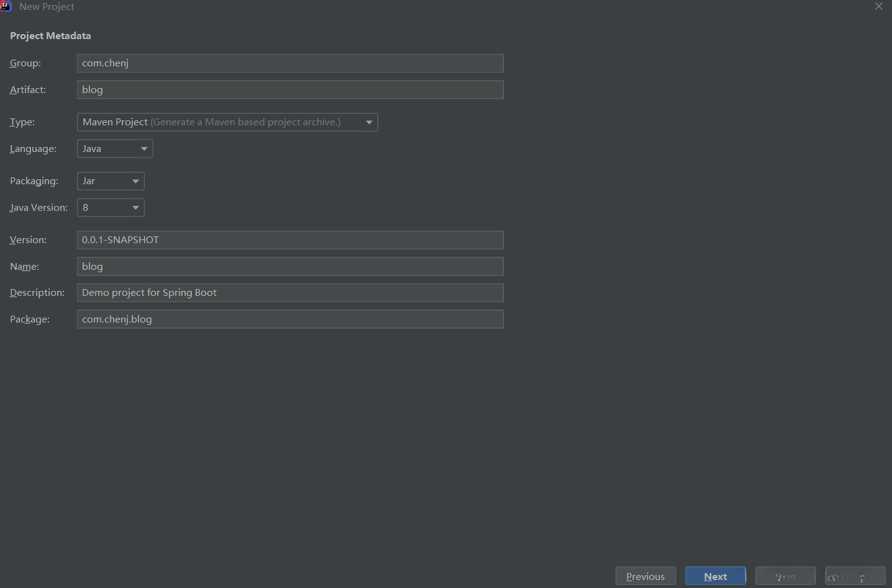Click the New Project window title
The width and height of the screenshot is (892, 588).
coord(47,6)
